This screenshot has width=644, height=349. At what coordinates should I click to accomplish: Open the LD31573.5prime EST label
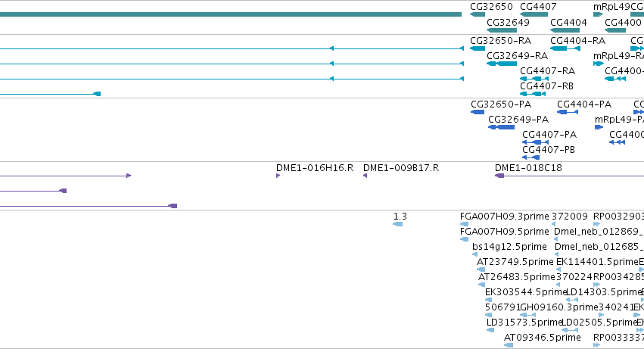[x=524, y=323]
